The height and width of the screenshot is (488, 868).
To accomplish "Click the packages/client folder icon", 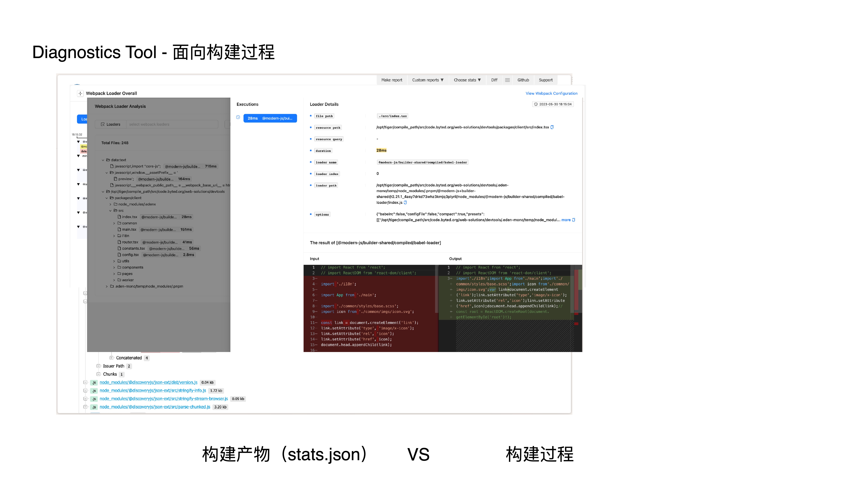I will (112, 198).
